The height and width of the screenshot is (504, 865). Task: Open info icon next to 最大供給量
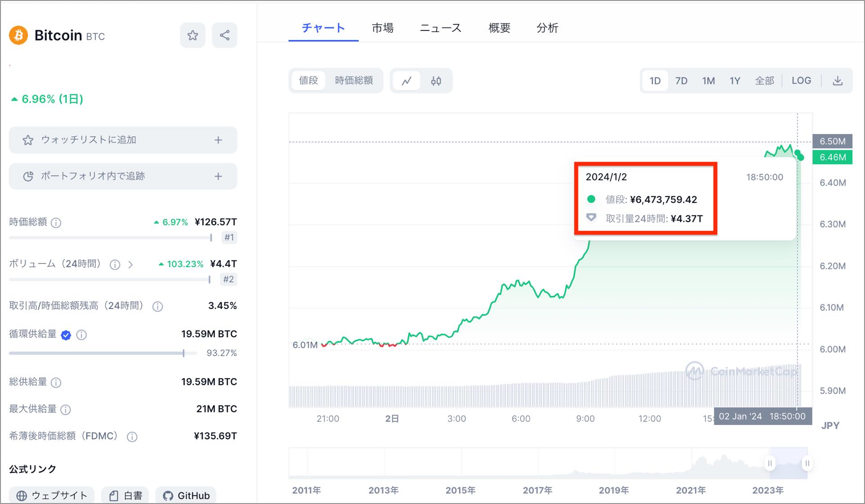pos(65,410)
